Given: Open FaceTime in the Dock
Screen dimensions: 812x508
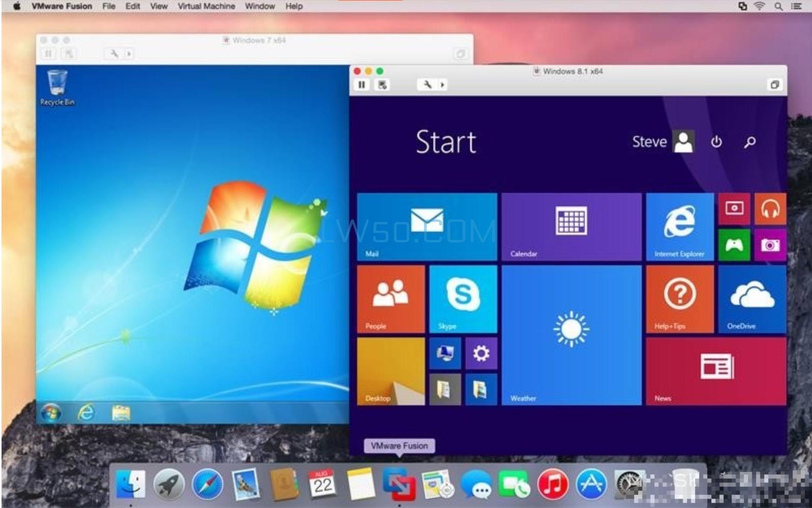Looking at the screenshot, I should [514, 484].
